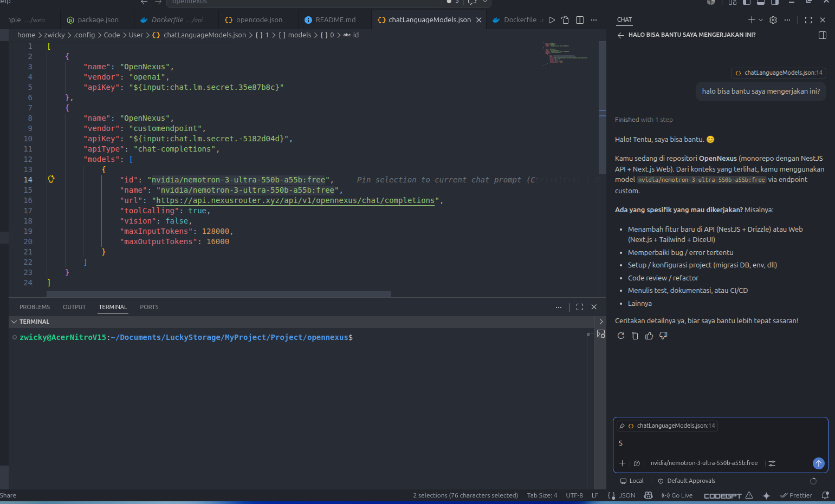Maximize the chat panel

808,20
